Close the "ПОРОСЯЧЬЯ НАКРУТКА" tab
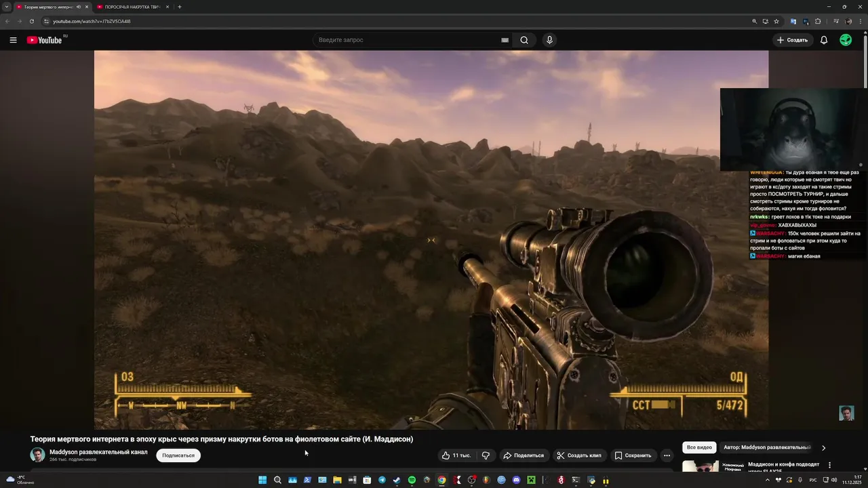 point(167,7)
